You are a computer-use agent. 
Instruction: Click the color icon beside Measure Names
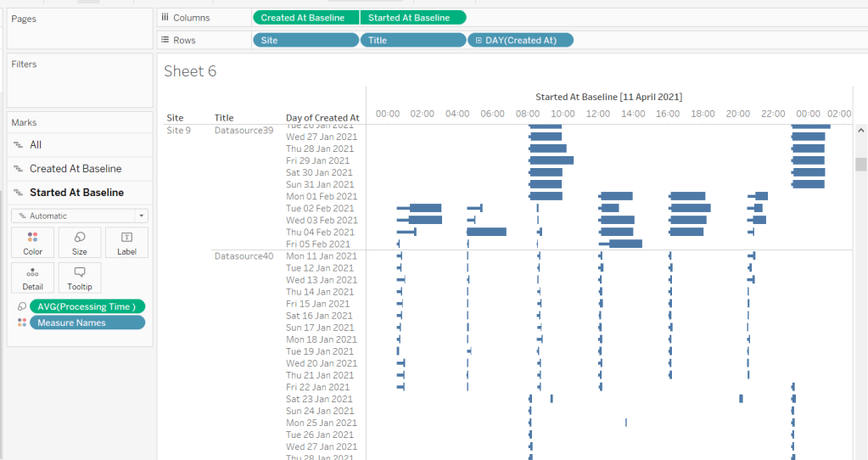point(21,323)
